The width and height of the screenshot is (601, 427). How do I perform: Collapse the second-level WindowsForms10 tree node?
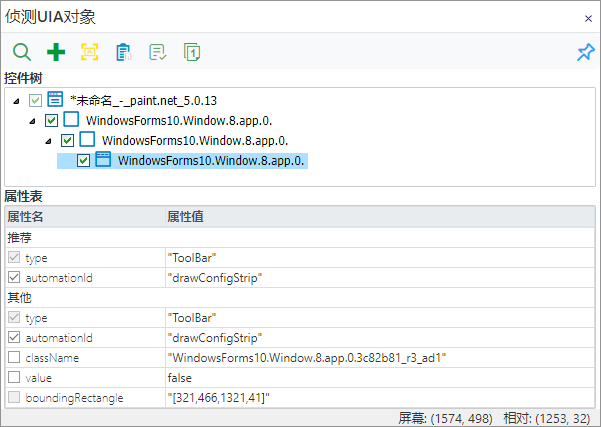point(48,141)
